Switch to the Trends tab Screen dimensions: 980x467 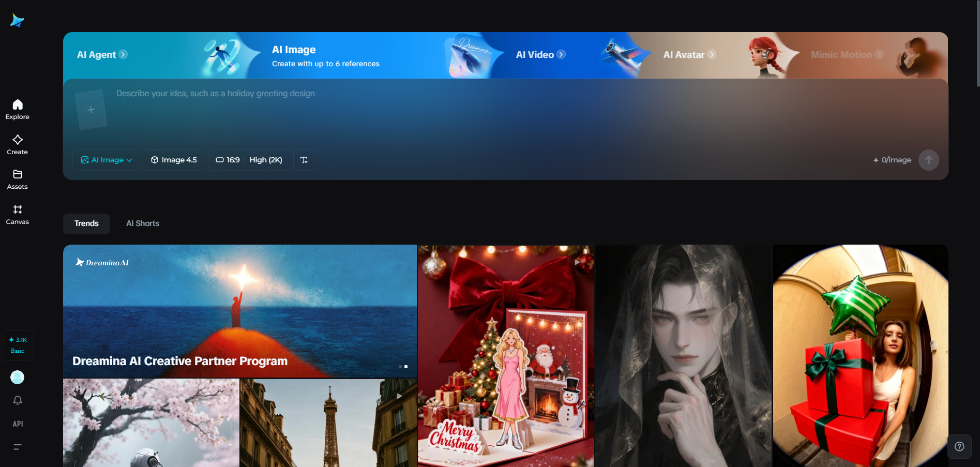point(86,223)
